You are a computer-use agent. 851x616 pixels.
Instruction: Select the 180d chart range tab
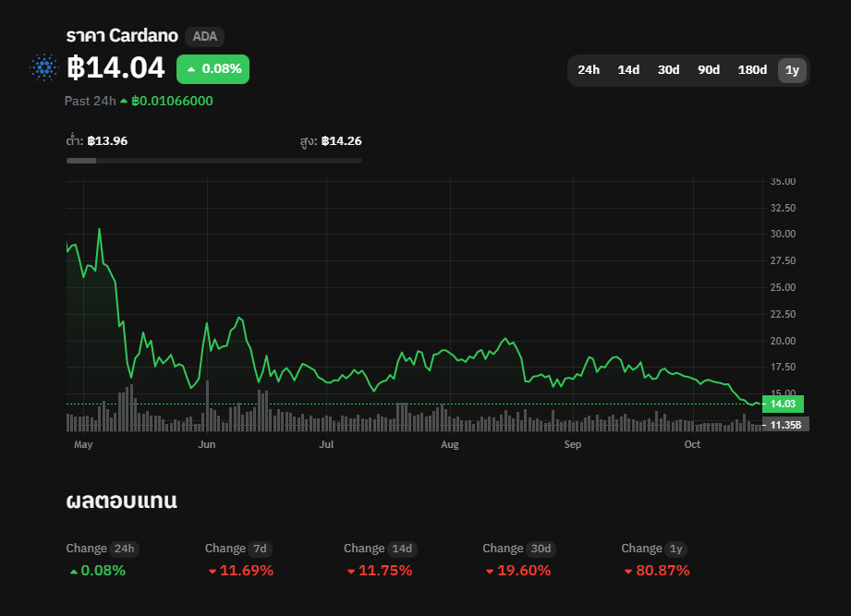[752, 70]
